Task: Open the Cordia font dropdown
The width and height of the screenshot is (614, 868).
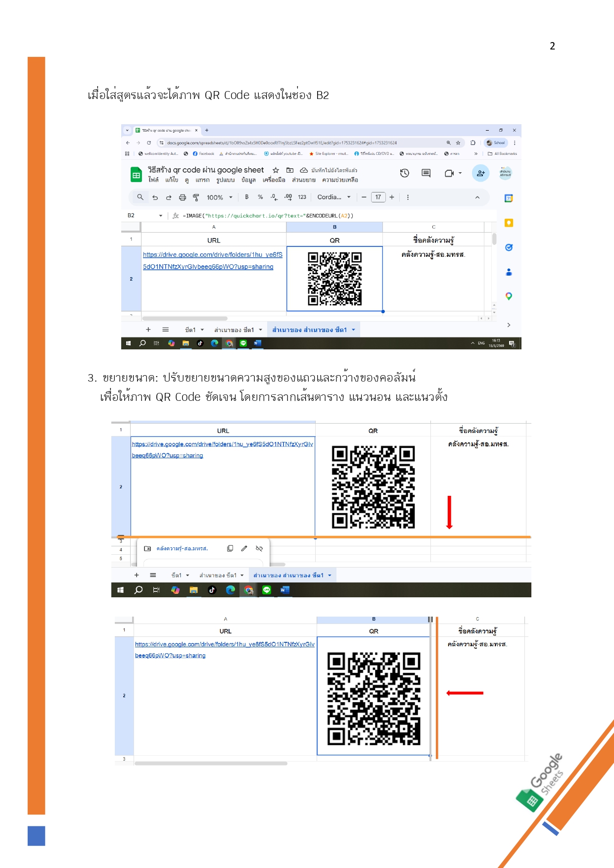Action: pos(333,197)
